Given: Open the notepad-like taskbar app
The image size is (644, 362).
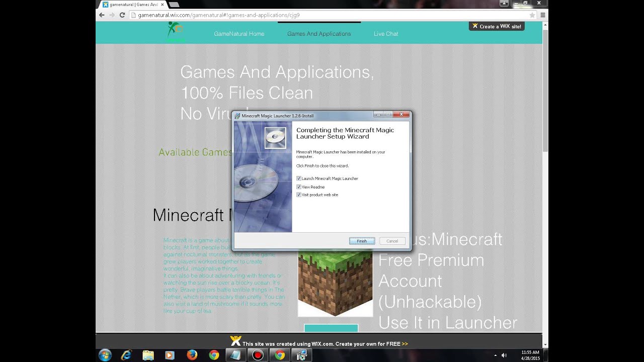Looking at the screenshot, I should (235, 355).
